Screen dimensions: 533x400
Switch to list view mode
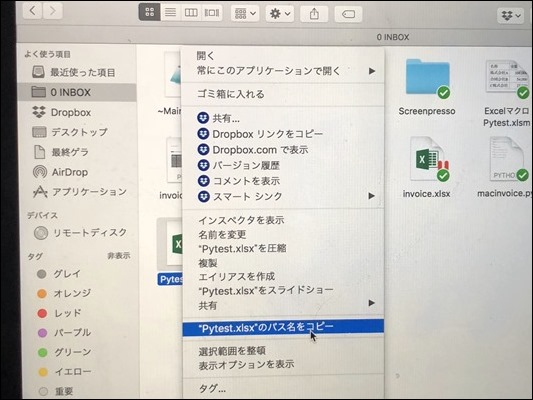[170, 13]
